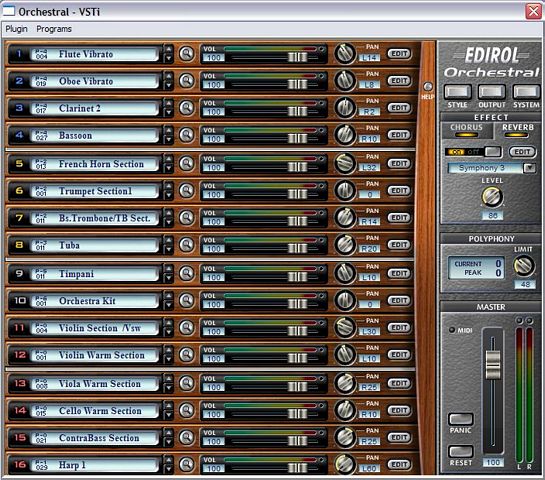Step Bassoon preset down arrow

(x=169, y=139)
